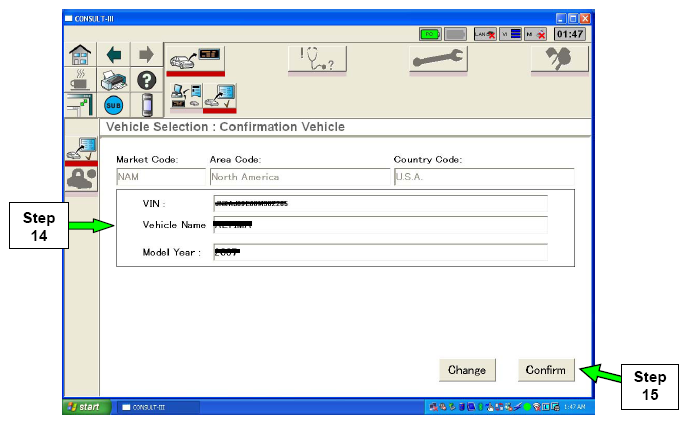Click the green battery status indicator
Image resolution: width=688 pixels, height=424 pixels.
[430, 34]
